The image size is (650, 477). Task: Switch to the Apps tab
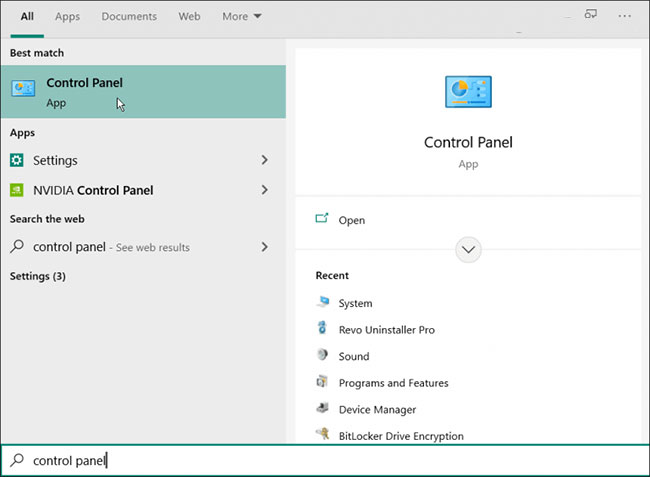click(67, 16)
